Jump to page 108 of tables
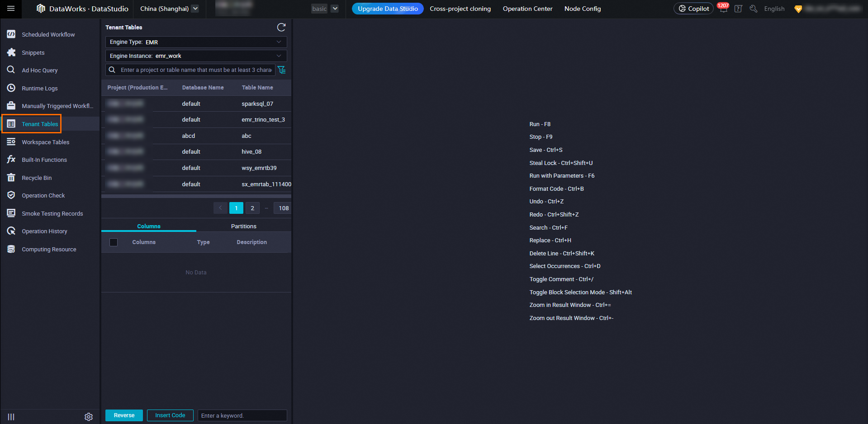868x424 pixels. click(x=284, y=208)
